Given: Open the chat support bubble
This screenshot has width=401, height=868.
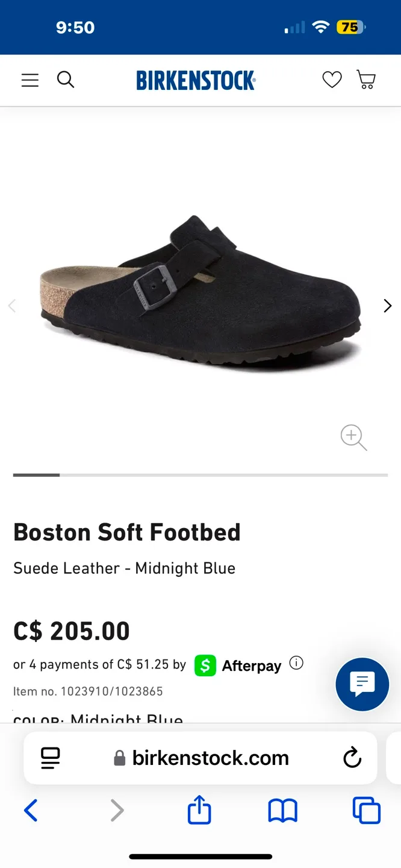Looking at the screenshot, I should click(x=362, y=684).
